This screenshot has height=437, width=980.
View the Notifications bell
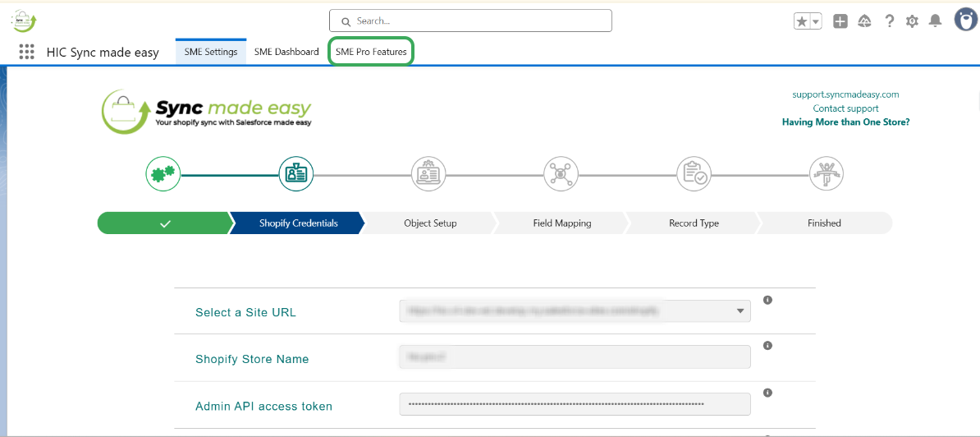click(935, 21)
